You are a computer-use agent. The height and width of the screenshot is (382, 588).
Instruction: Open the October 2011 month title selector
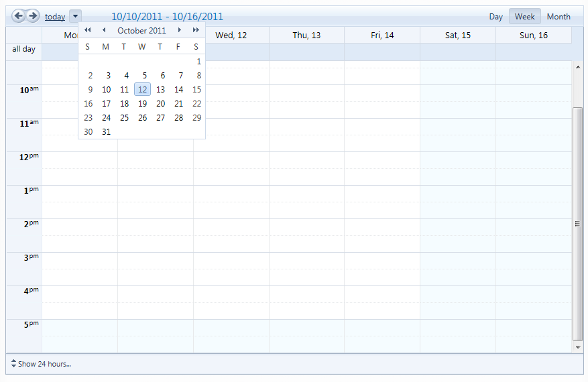pyautogui.click(x=141, y=30)
